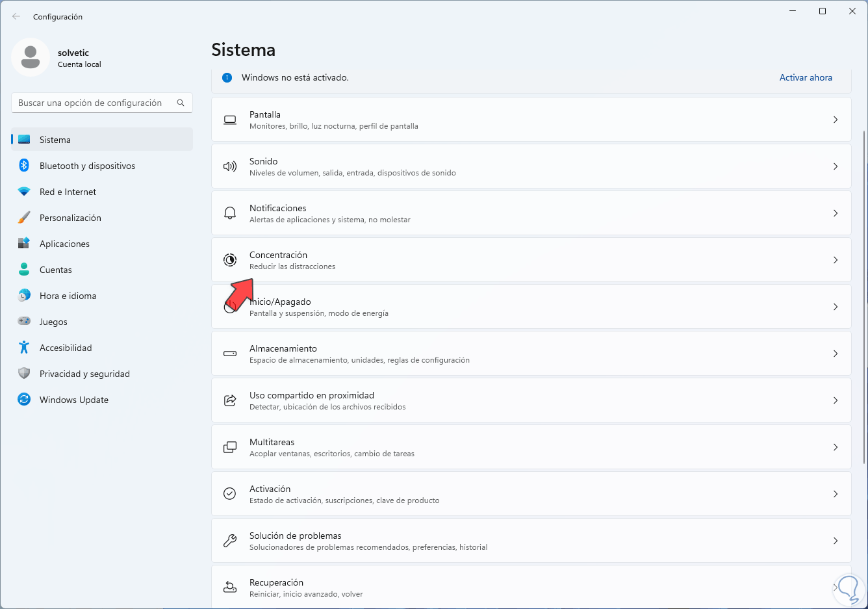Click the Notificaciones bell icon

(x=230, y=213)
